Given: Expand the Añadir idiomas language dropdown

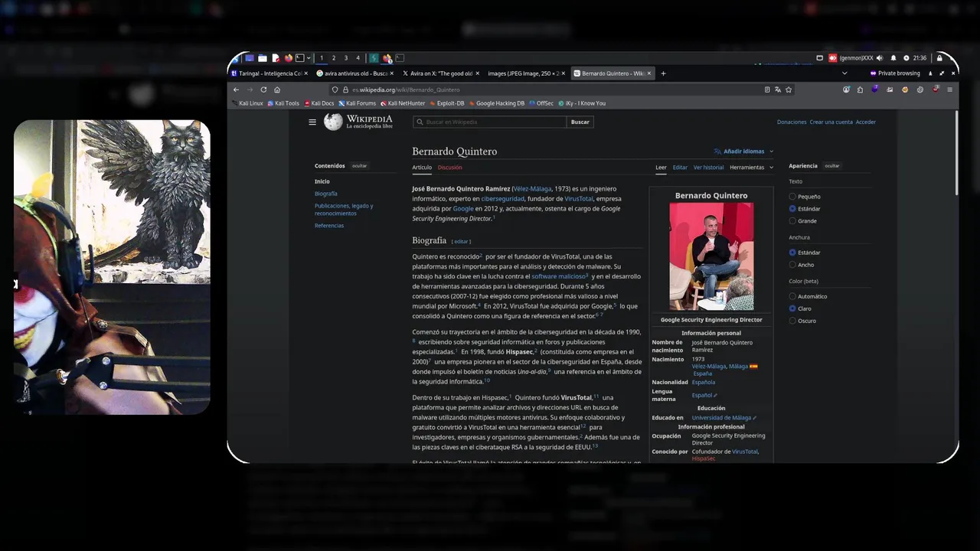Looking at the screenshot, I should click(x=744, y=152).
